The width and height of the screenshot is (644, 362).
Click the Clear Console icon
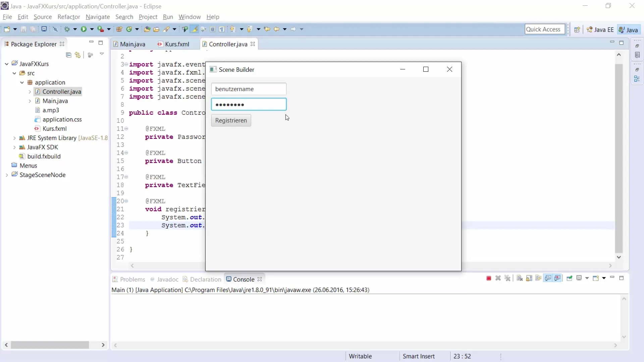pyautogui.click(x=520, y=278)
